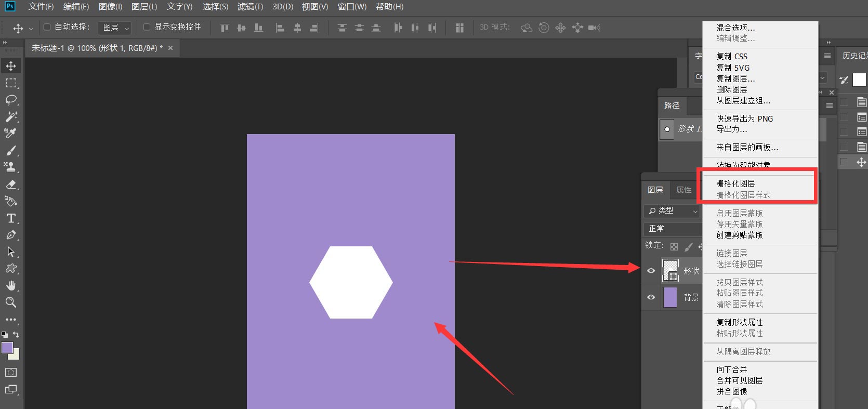868x409 pixels.
Task: Open the 类型 layer filter dropdown
Action: 672,211
